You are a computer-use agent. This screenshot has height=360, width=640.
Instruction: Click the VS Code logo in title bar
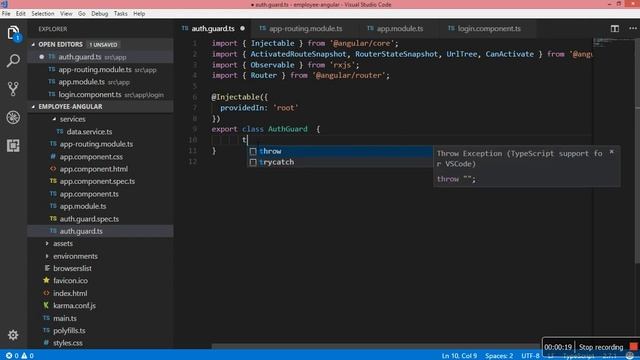[4, 4]
